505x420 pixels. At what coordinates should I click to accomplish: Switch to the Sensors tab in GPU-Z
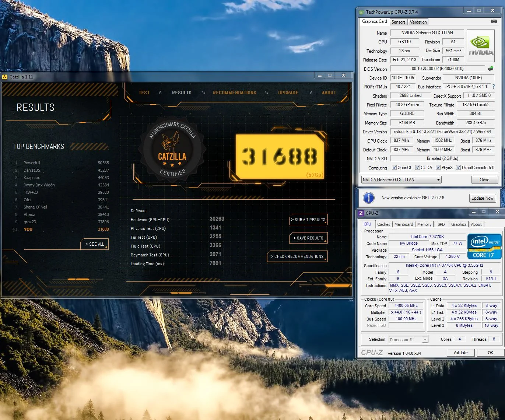pyautogui.click(x=398, y=22)
